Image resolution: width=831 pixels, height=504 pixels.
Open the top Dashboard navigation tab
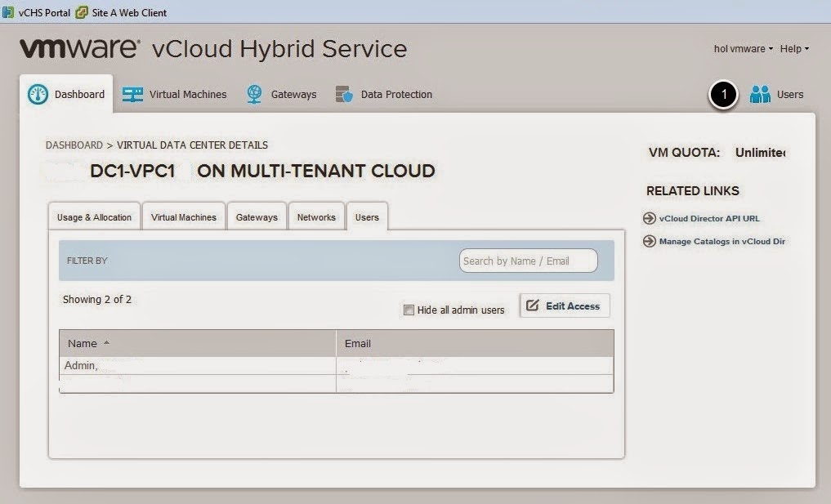pos(67,94)
